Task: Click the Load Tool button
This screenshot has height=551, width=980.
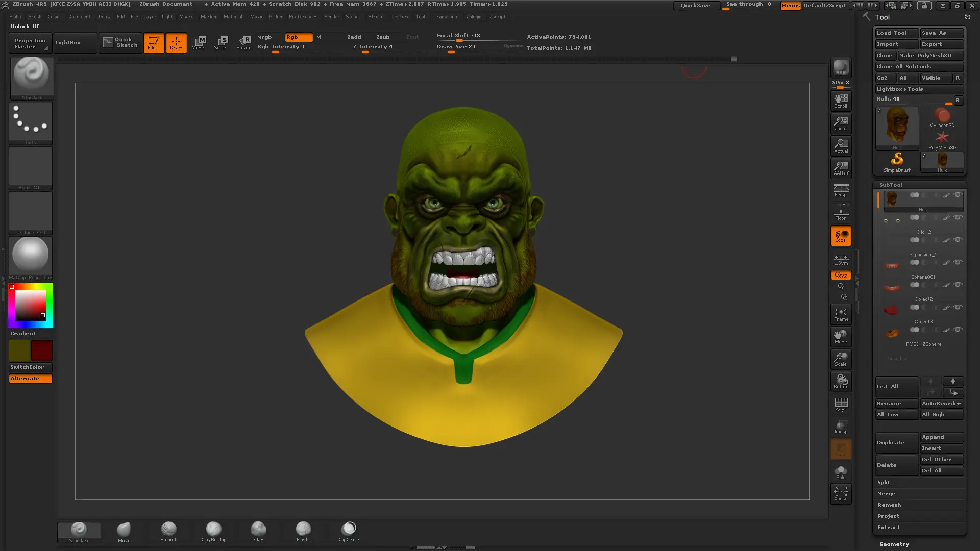Action: coord(897,33)
